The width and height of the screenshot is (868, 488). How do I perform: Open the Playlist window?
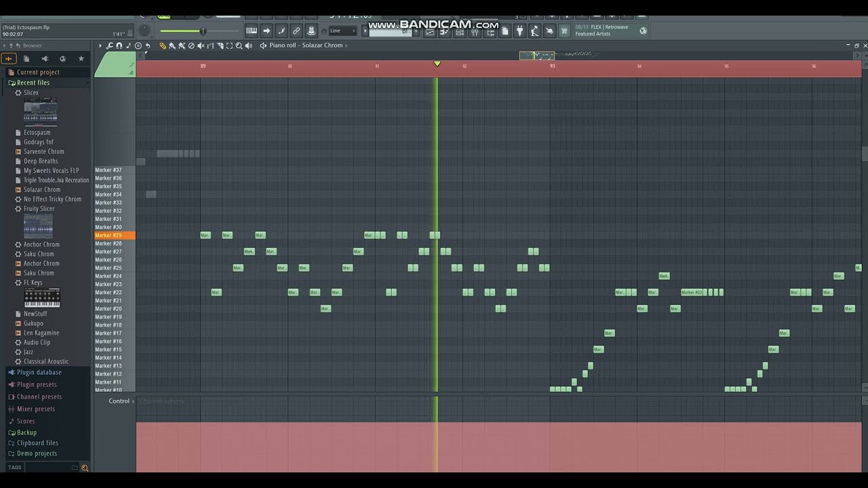click(x=429, y=31)
